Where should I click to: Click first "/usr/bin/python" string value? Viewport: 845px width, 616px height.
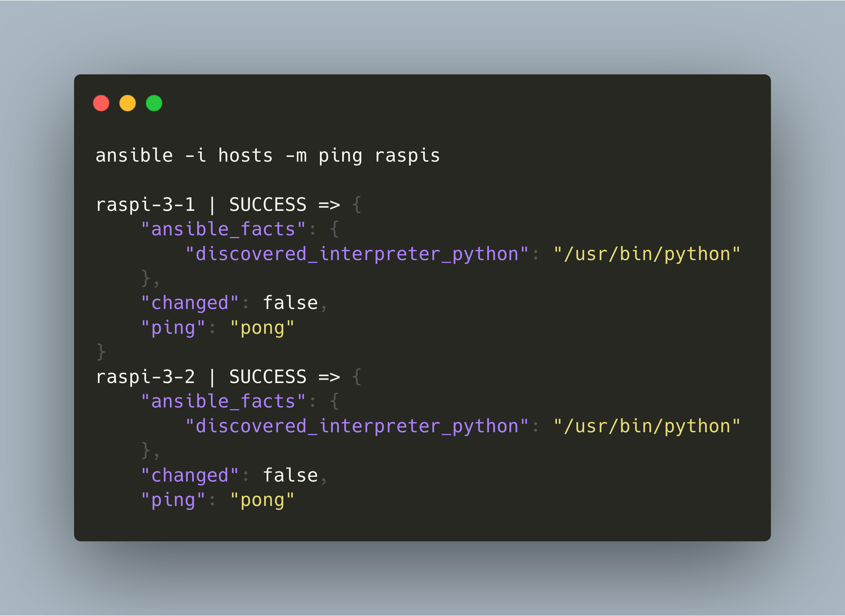coord(647,254)
